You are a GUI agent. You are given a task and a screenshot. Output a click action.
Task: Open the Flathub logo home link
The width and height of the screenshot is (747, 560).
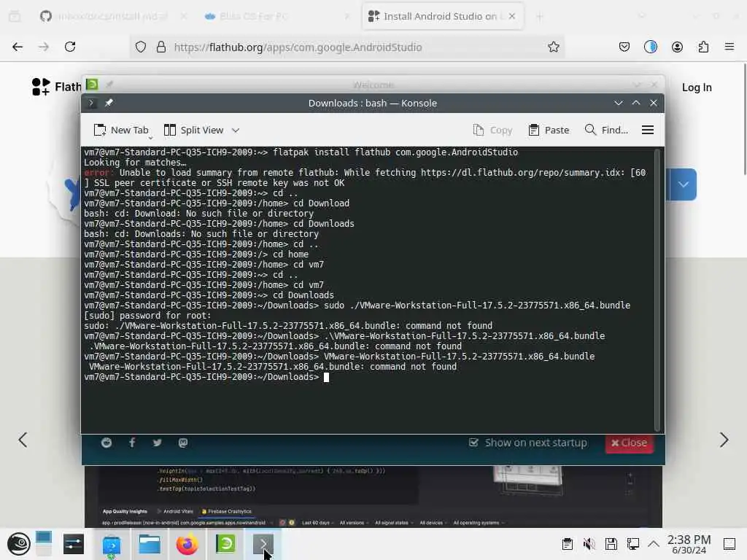(56, 87)
